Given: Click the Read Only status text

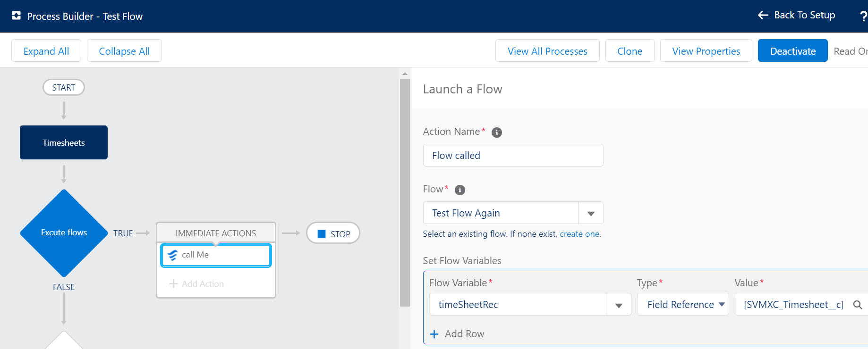Looking at the screenshot, I should (x=851, y=51).
